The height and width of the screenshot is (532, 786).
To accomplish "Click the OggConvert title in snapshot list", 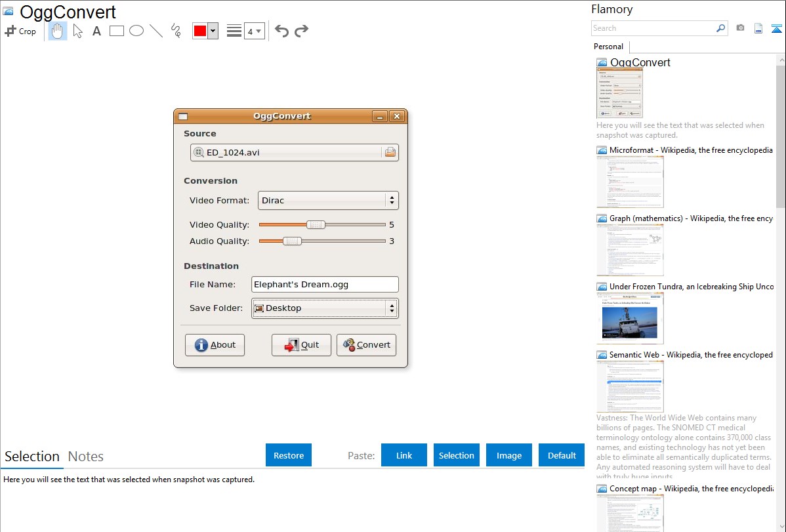I will (640, 63).
